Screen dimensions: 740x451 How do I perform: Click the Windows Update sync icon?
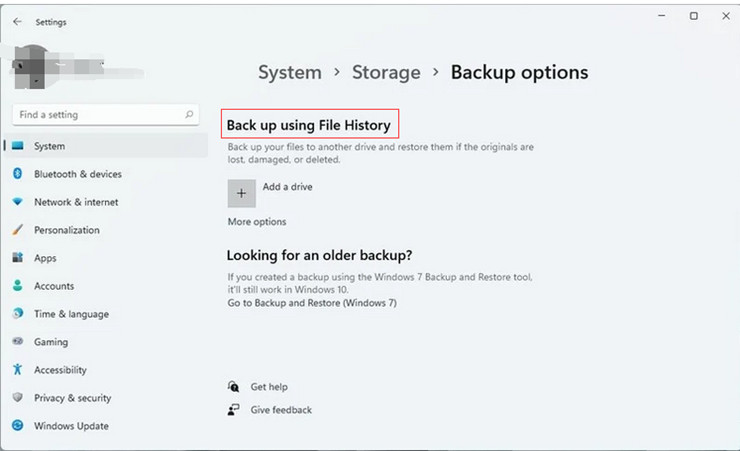(x=18, y=426)
